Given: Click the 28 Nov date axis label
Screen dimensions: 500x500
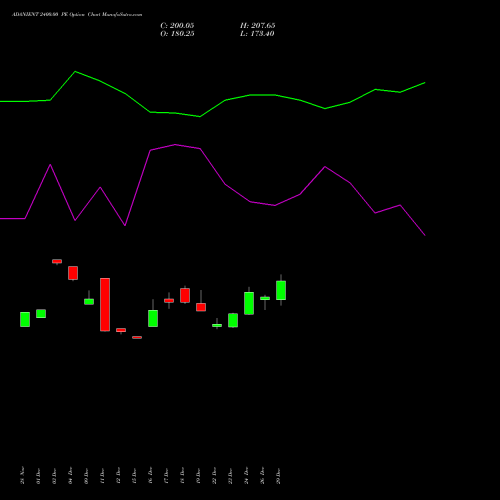Looking at the screenshot, I should click(22, 475).
